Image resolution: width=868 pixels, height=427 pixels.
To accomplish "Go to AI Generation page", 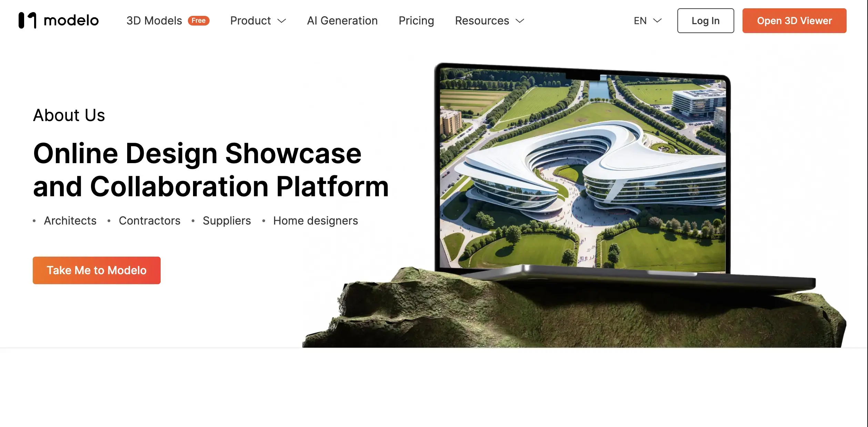I will [342, 21].
